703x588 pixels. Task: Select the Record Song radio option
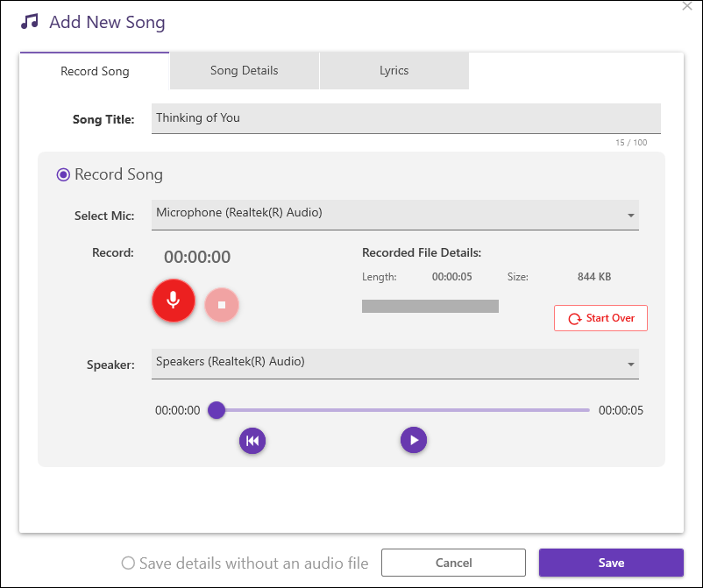(63, 174)
